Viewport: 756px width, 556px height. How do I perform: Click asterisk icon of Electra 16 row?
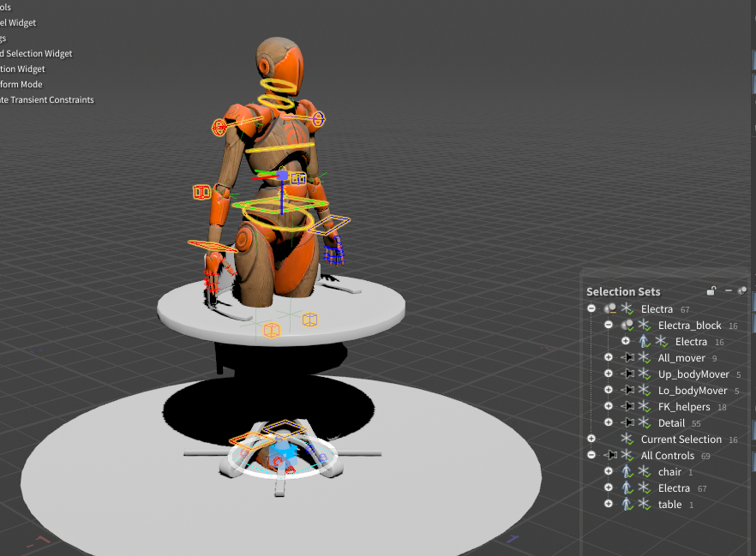[661, 341]
